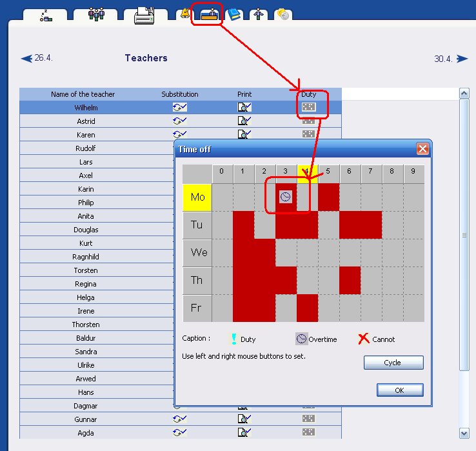The width and height of the screenshot is (476, 451).
Task: Click Karen's substitution icon
Action: coord(180,134)
